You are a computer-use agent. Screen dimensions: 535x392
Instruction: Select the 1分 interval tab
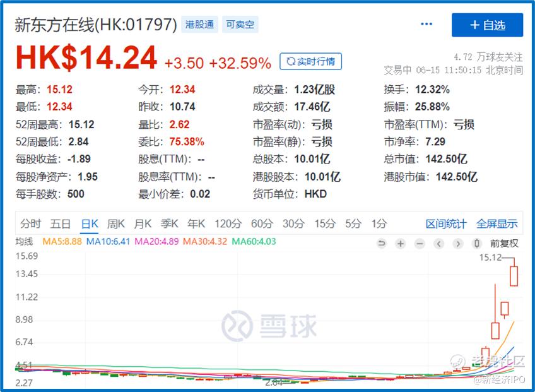pyautogui.click(x=379, y=224)
